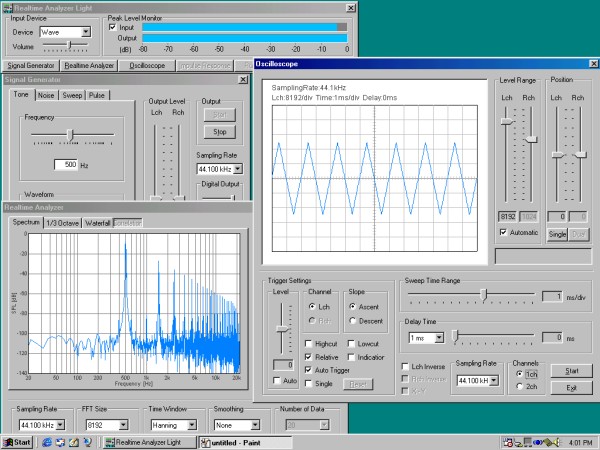Adjust the Frequency slider

(x=70, y=135)
